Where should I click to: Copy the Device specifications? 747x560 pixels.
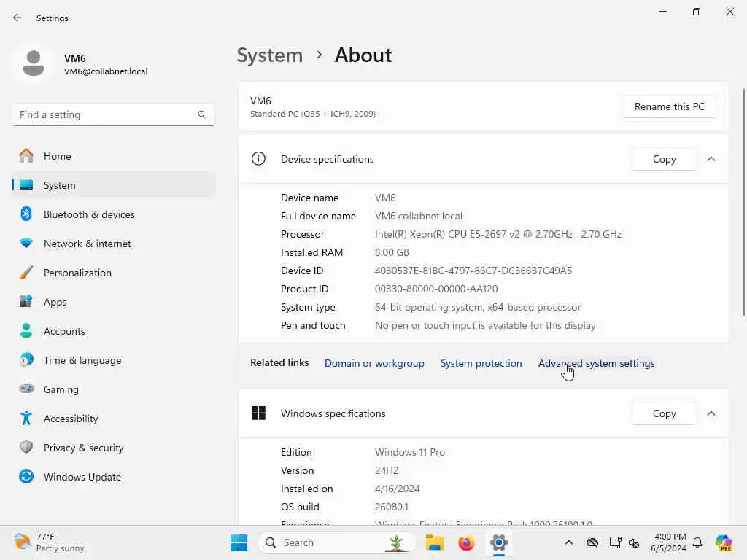[x=664, y=159]
